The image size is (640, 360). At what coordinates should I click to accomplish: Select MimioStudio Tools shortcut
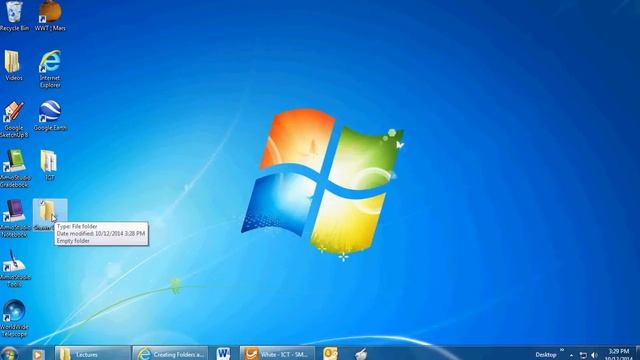click(14, 269)
